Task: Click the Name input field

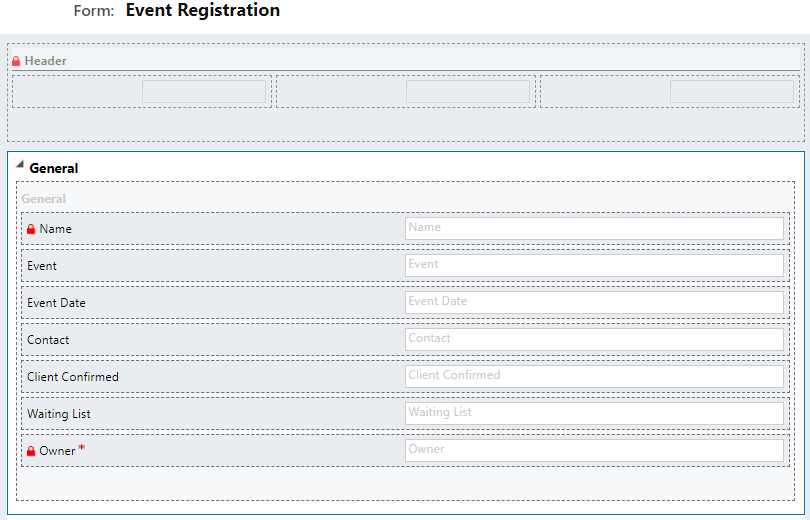Action: (x=594, y=228)
